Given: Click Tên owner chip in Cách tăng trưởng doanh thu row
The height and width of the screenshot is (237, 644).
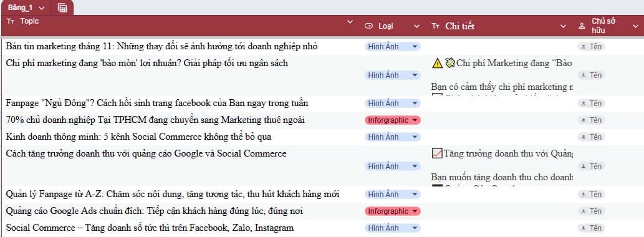Looking at the screenshot, I should 591,167.
